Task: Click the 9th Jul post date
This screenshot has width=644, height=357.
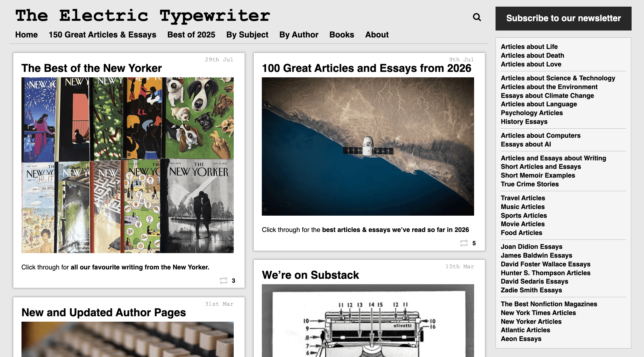Action: 461,60
